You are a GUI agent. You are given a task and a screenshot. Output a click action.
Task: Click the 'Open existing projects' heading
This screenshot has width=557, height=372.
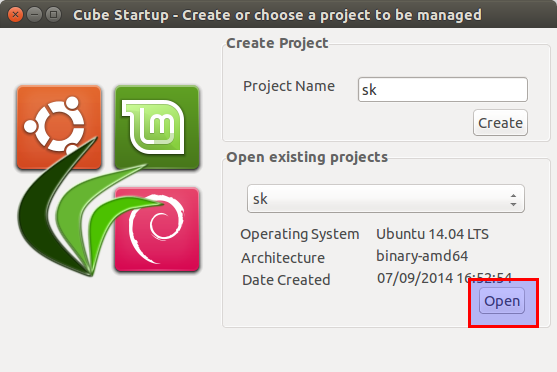click(x=307, y=157)
